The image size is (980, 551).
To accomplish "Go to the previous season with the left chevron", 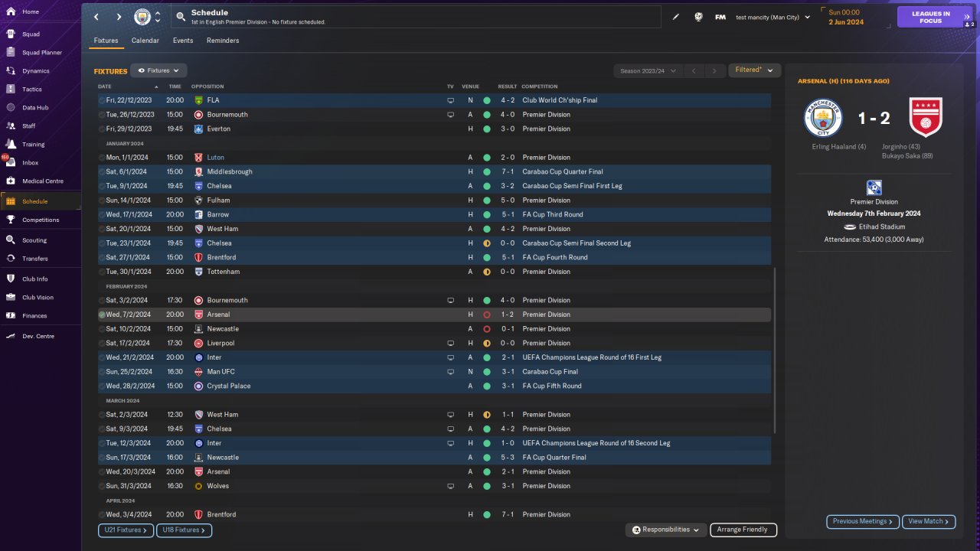I will pos(694,71).
